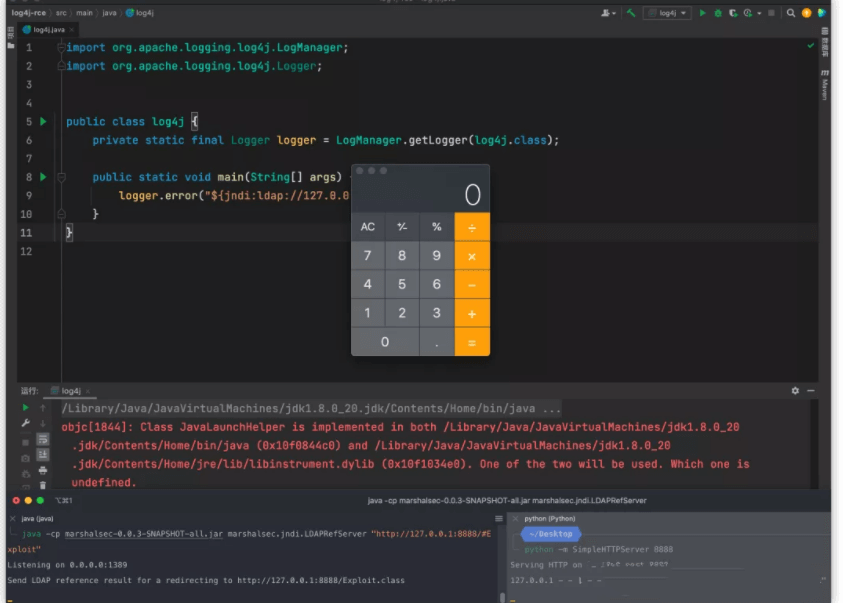Image resolution: width=843 pixels, height=603 pixels.
Task: Click the divide button on Calculator
Action: tap(472, 227)
